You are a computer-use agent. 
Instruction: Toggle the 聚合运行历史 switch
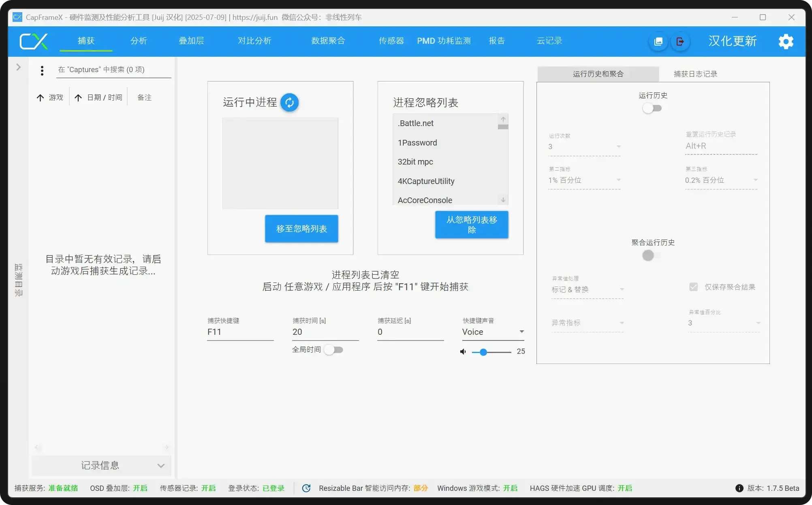click(652, 255)
